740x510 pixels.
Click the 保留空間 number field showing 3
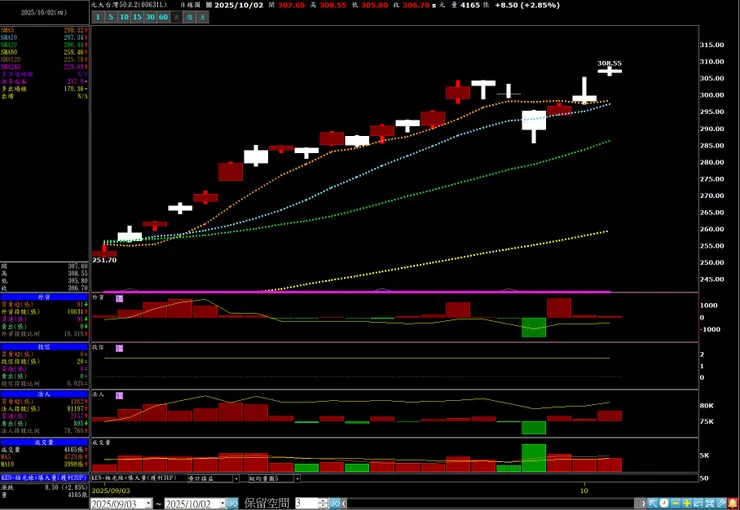tap(307, 503)
